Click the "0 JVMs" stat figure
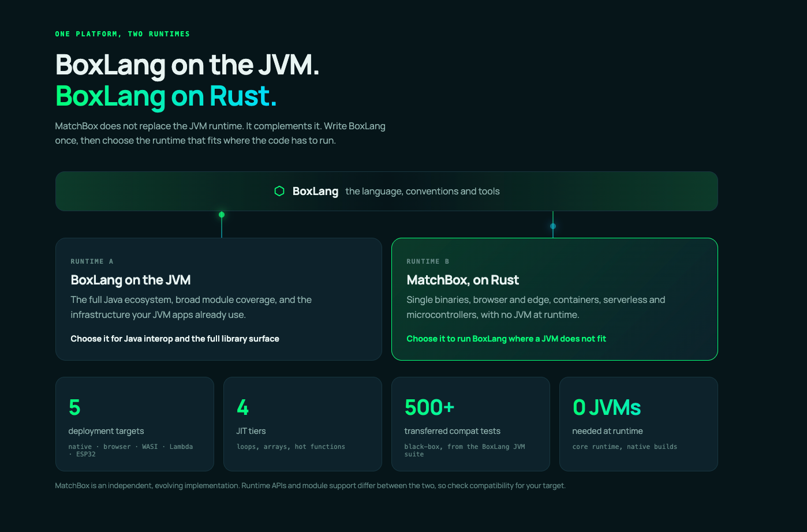 tap(607, 407)
